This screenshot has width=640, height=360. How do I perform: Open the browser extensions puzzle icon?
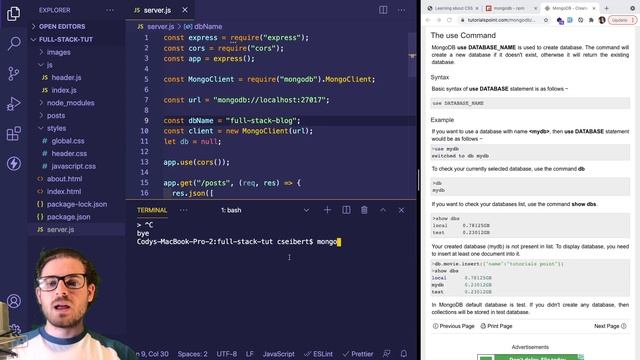click(x=591, y=20)
